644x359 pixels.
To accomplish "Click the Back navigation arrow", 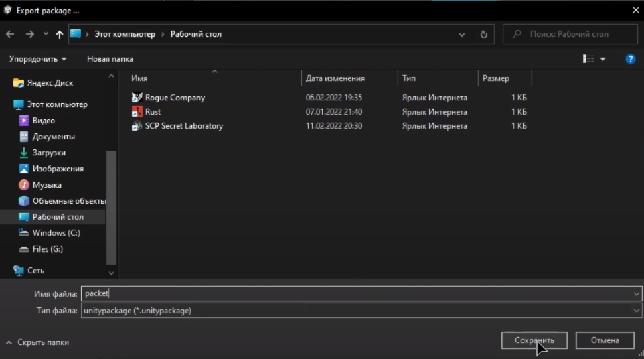I will tap(10, 34).
